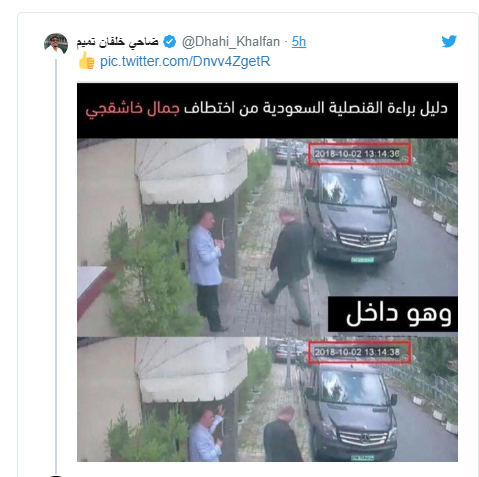Open the @Dhahi_Khalfan handle
Image resolution: width=479 pixels, height=477 pixels.
231,42
